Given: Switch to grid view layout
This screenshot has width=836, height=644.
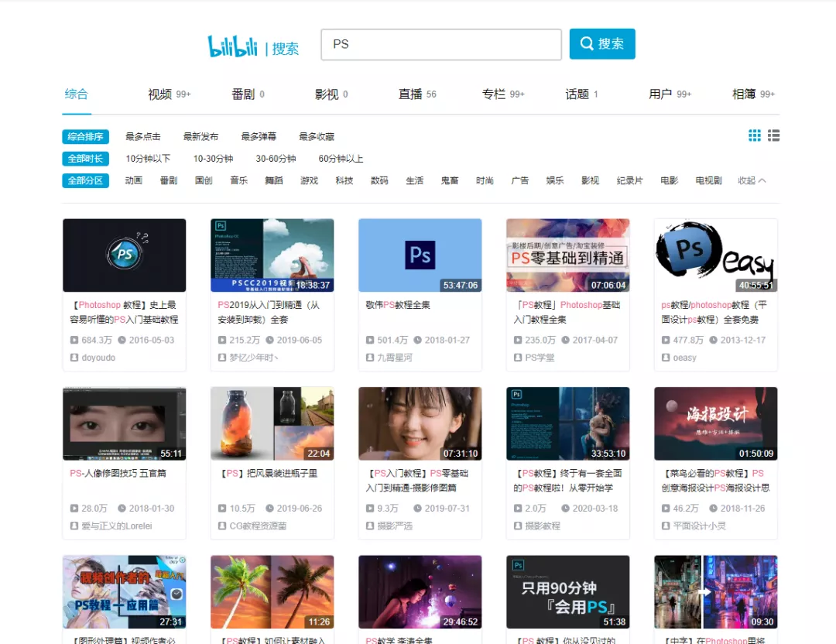Looking at the screenshot, I should tap(755, 135).
